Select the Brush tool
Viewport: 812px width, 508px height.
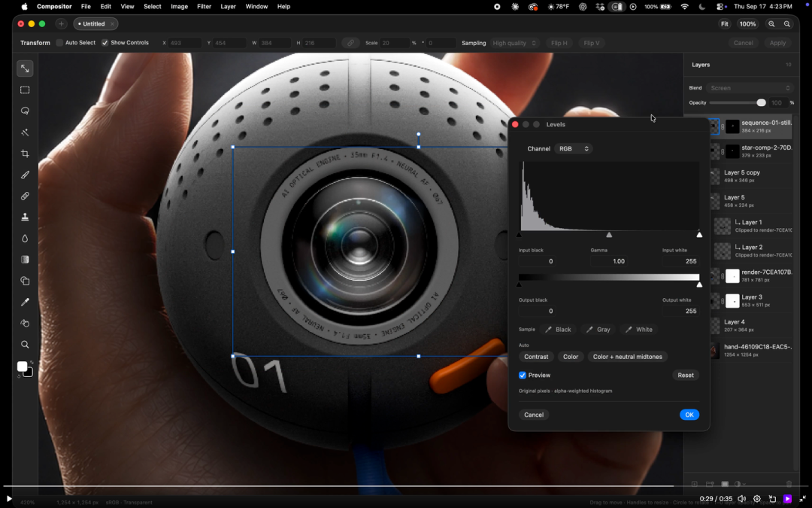[x=25, y=175]
